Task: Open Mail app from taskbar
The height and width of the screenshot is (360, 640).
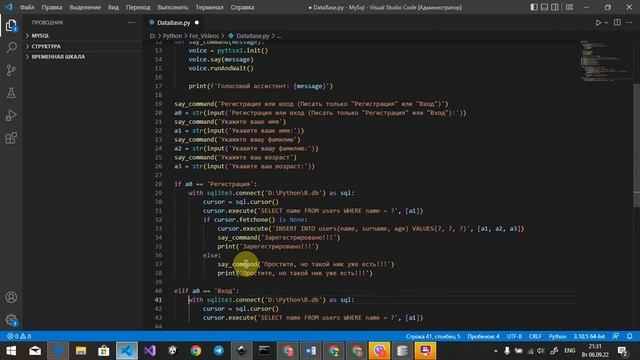Action: click(35, 351)
